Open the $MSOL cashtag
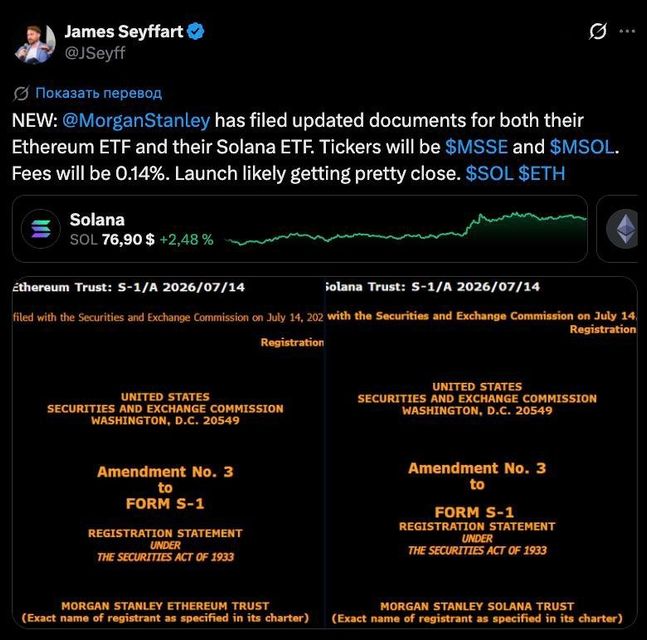Screen dimensions: 647x640 click(582, 147)
